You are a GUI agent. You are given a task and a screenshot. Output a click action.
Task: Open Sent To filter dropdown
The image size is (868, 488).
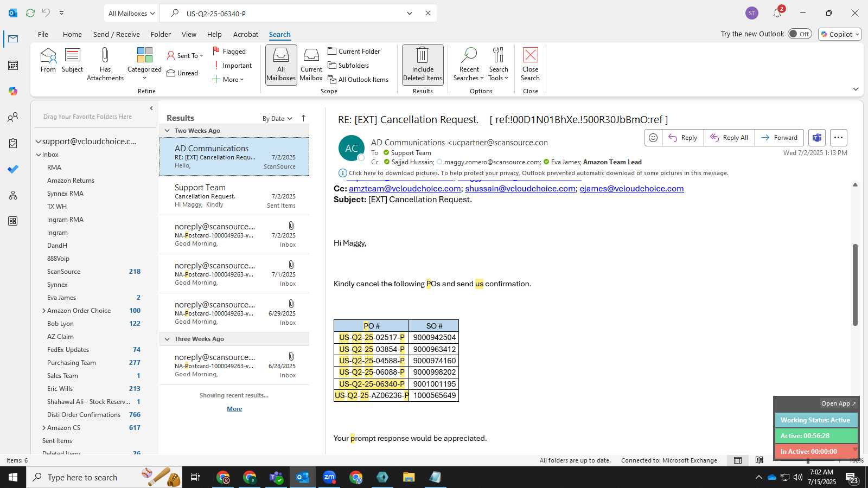coord(185,55)
